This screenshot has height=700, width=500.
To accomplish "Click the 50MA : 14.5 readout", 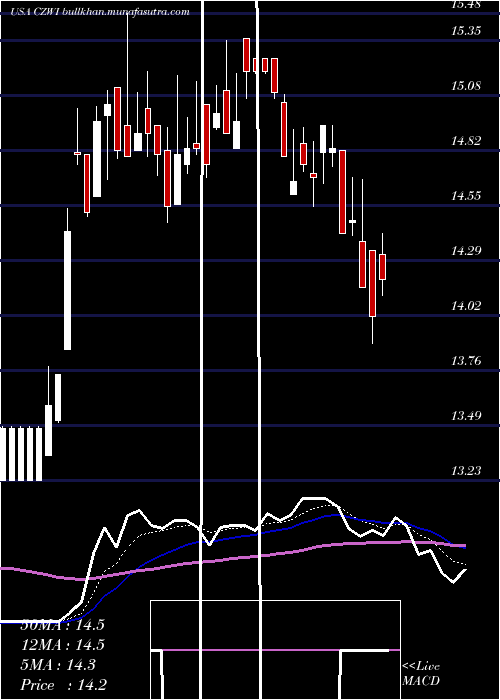I will (x=62, y=625).
